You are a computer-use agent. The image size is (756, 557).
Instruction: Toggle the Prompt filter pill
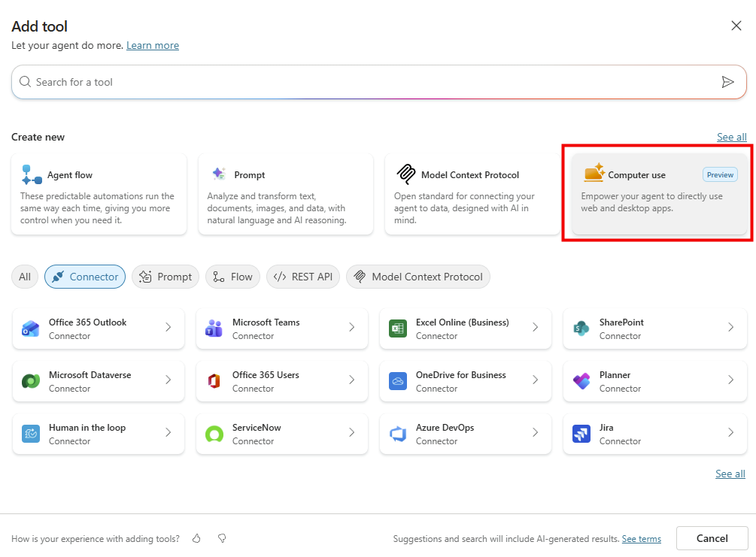click(165, 277)
